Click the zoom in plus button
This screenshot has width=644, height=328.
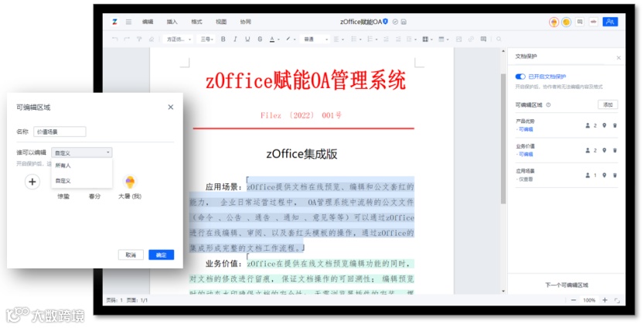tap(605, 300)
